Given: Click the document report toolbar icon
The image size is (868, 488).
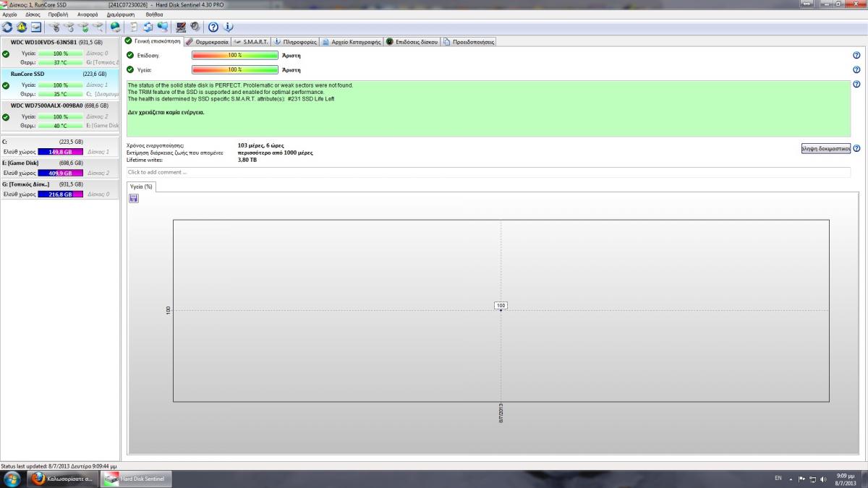Looking at the screenshot, I should point(135,27).
